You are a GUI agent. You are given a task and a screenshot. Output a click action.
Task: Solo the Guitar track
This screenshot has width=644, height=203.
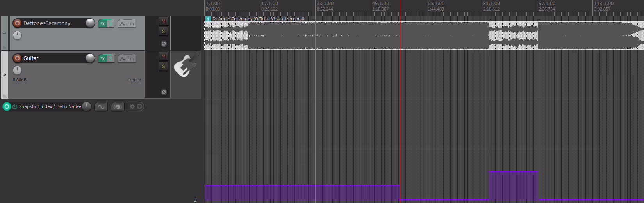pos(164,66)
